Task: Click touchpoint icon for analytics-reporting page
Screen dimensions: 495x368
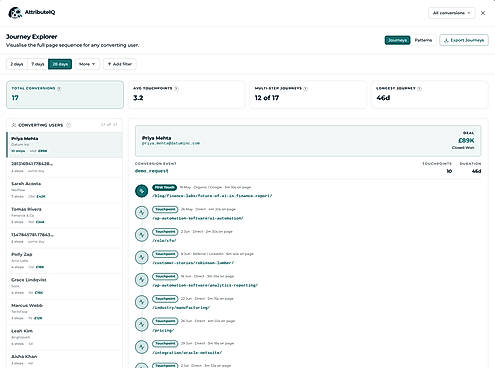Action: 142,280
